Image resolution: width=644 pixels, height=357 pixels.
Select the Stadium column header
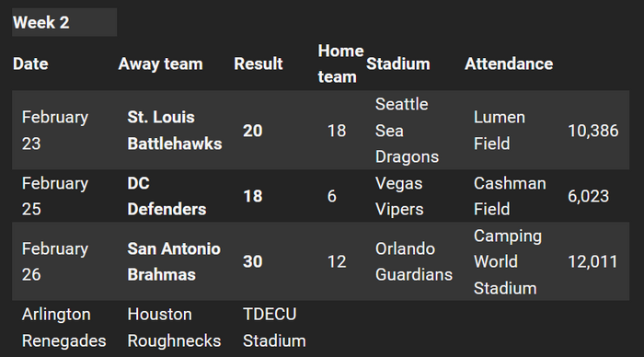[x=398, y=63]
